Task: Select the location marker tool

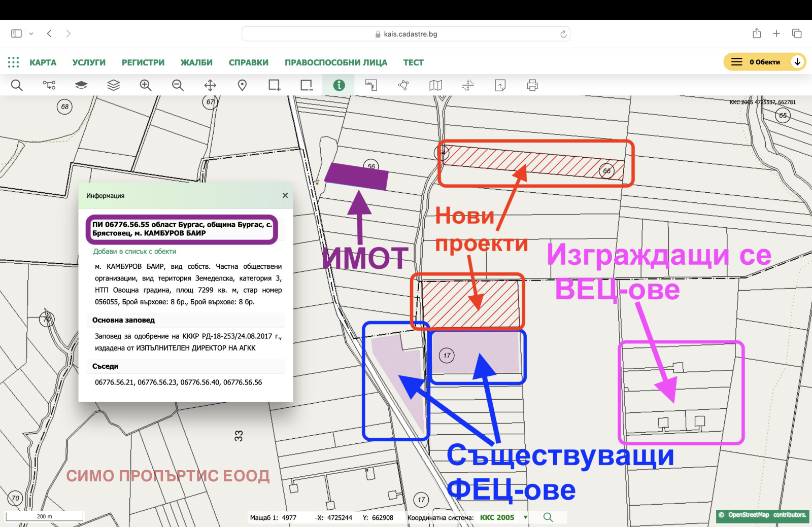Action: click(242, 85)
